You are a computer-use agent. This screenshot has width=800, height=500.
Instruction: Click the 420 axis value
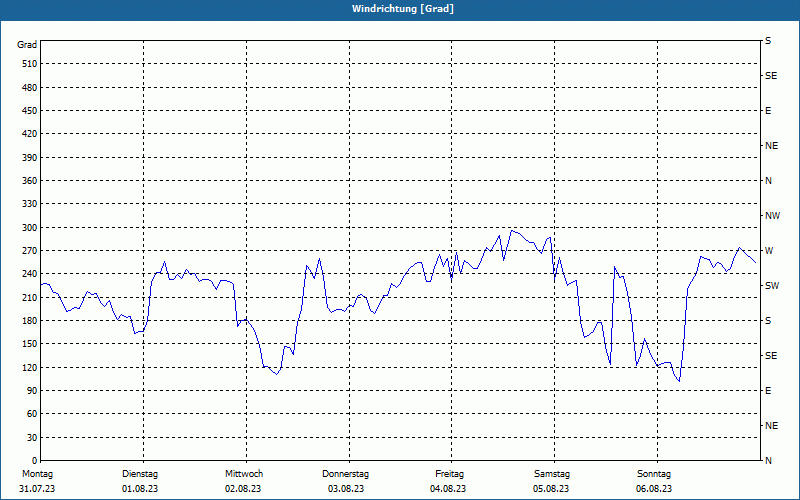[x=30, y=134]
